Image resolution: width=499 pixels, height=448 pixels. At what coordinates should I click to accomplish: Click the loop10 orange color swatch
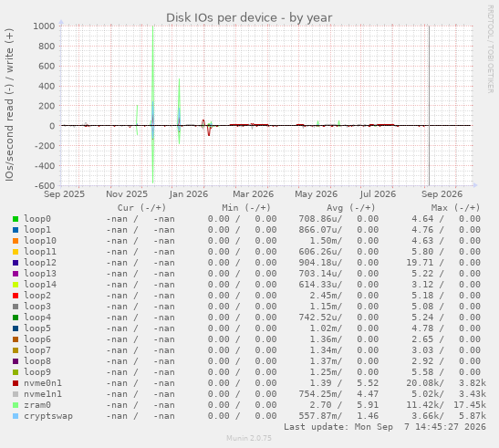(16, 241)
